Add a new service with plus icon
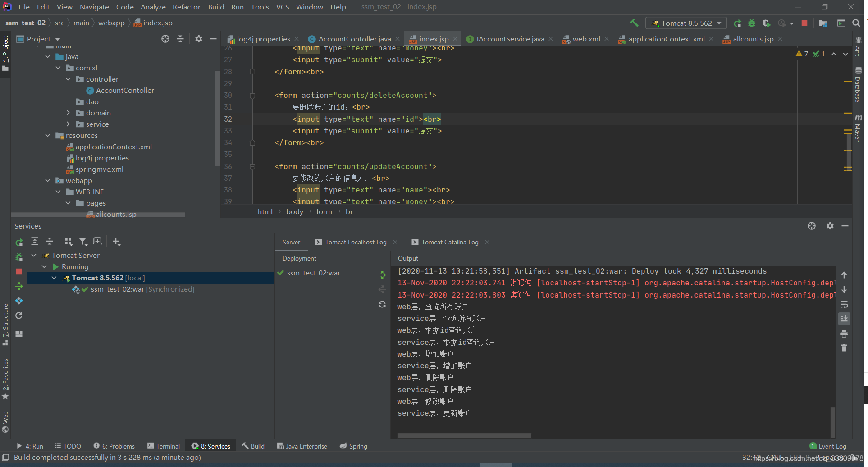The height and width of the screenshot is (467, 868). (x=116, y=242)
